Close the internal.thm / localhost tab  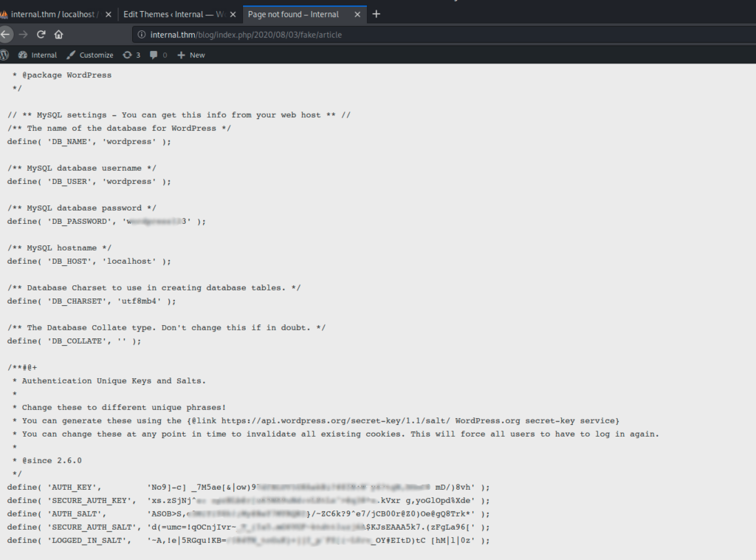coord(109,15)
